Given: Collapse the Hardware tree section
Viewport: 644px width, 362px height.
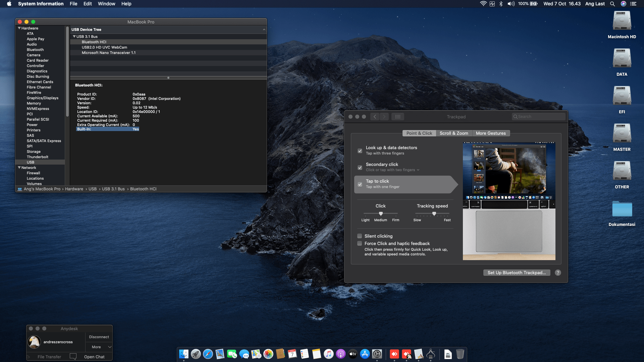Looking at the screenshot, I should [19, 28].
